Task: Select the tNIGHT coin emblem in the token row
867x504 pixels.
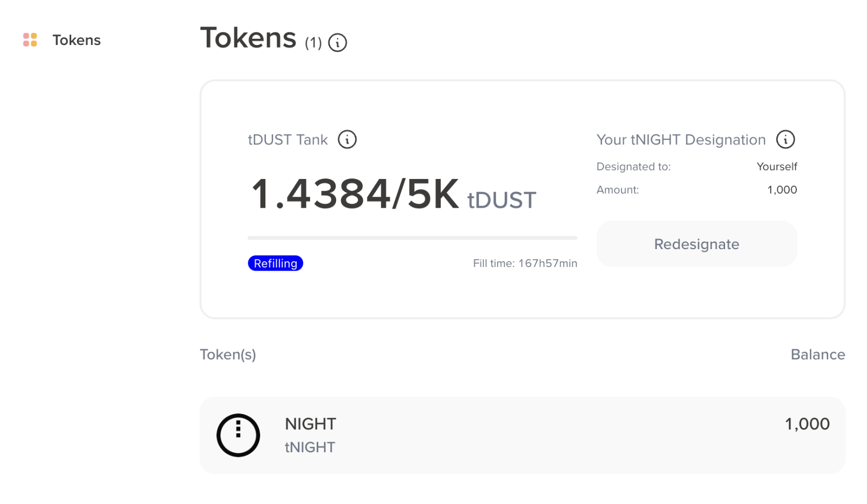Action: pyautogui.click(x=238, y=435)
